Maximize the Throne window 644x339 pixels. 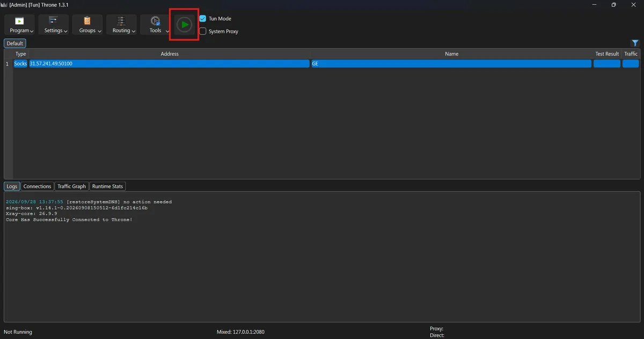[613, 5]
